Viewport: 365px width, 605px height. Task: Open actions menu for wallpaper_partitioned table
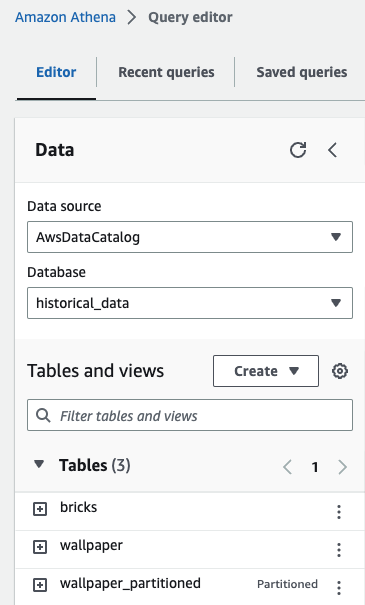[339, 588]
